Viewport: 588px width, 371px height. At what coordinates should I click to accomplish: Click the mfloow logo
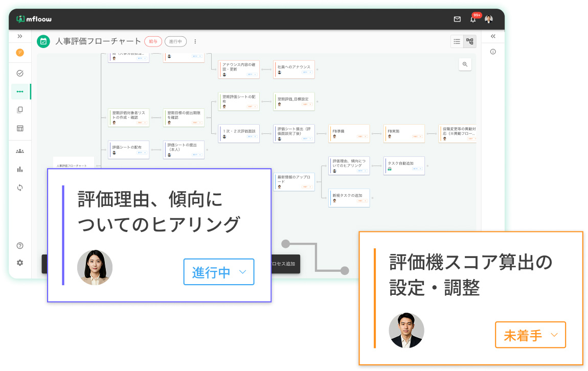pyautogui.click(x=34, y=19)
